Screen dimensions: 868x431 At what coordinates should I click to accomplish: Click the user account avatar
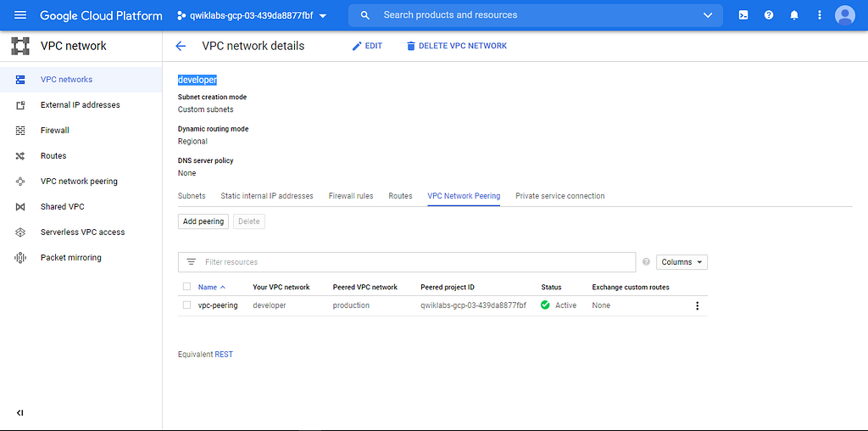[x=845, y=15]
